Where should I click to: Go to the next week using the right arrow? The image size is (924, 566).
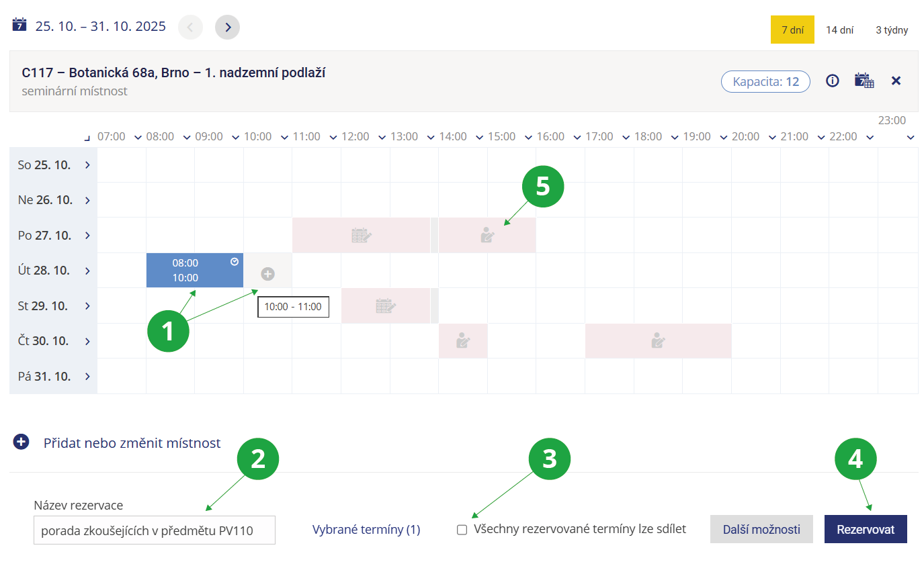point(227,27)
